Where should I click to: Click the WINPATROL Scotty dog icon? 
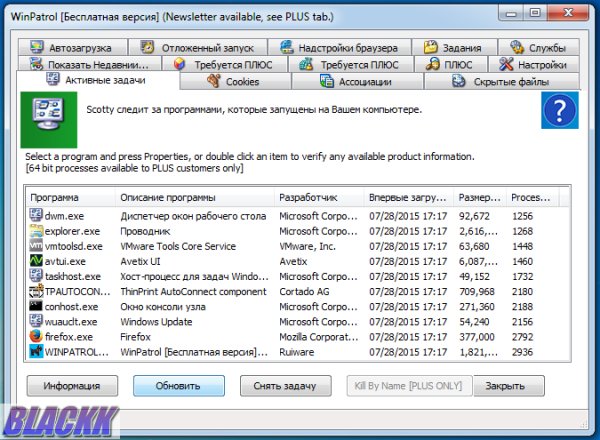tap(36, 352)
